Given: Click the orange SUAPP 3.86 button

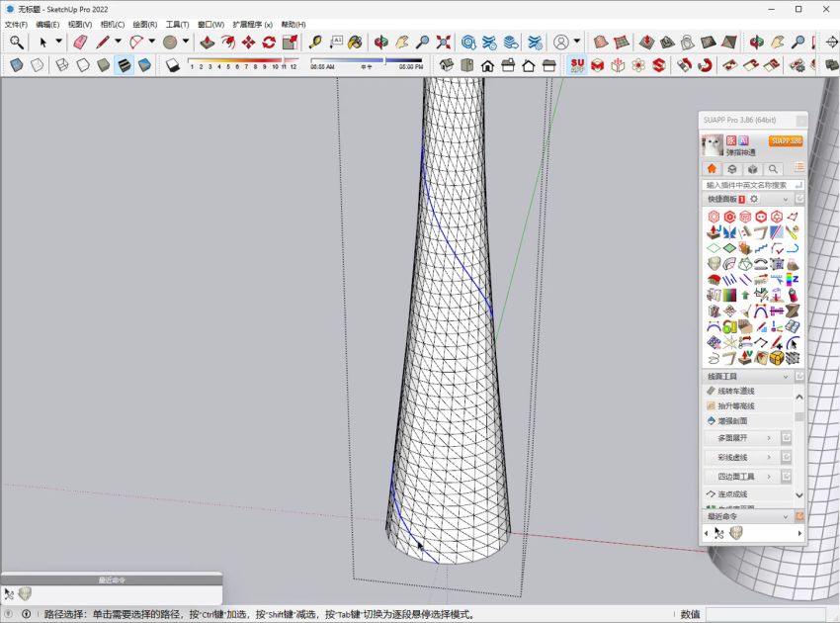Looking at the screenshot, I should coord(786,141).
